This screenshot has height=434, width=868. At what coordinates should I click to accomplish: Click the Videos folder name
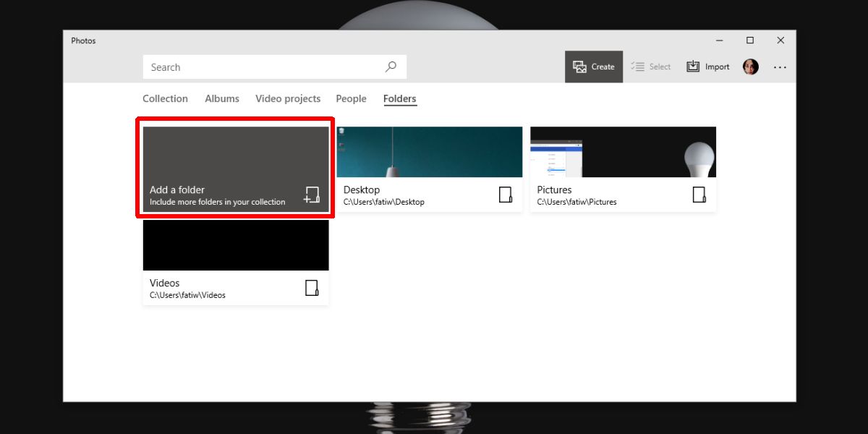(x=165, y=283)
